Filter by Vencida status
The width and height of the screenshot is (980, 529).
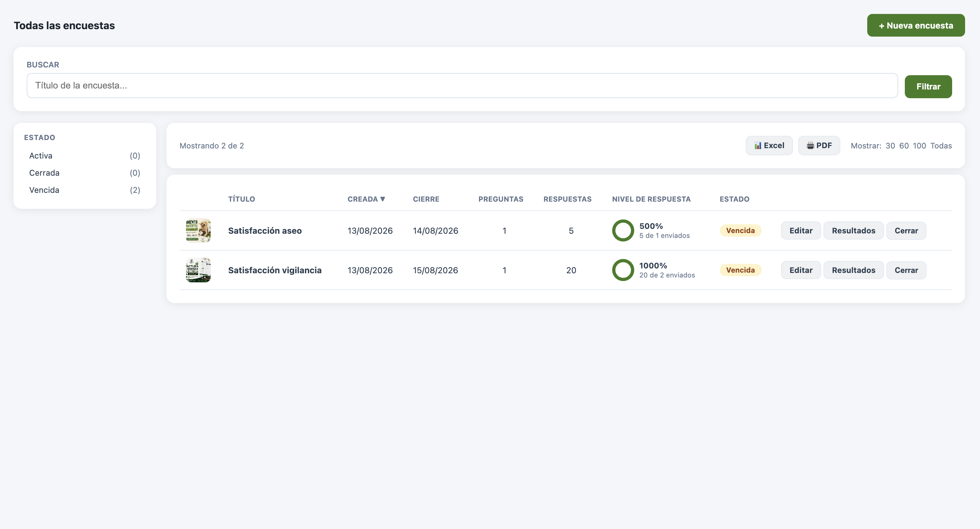coord(85,190)
